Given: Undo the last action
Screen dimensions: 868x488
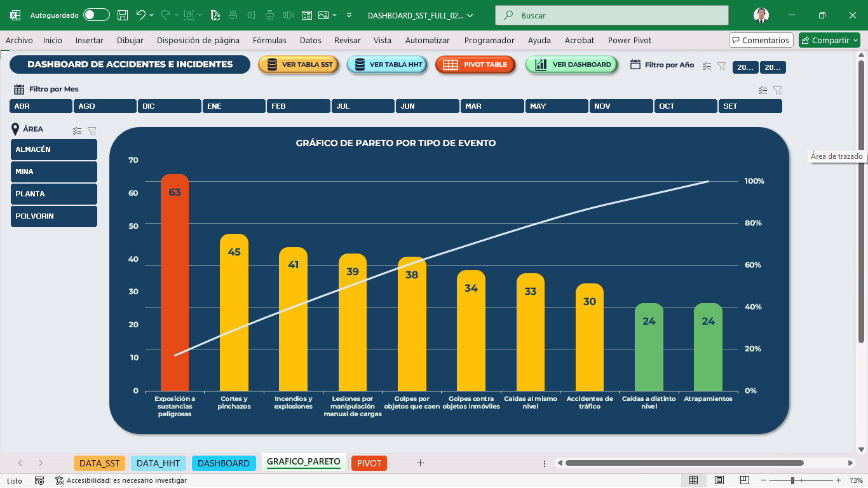Looking at the screenshot, I should (141, 15).
